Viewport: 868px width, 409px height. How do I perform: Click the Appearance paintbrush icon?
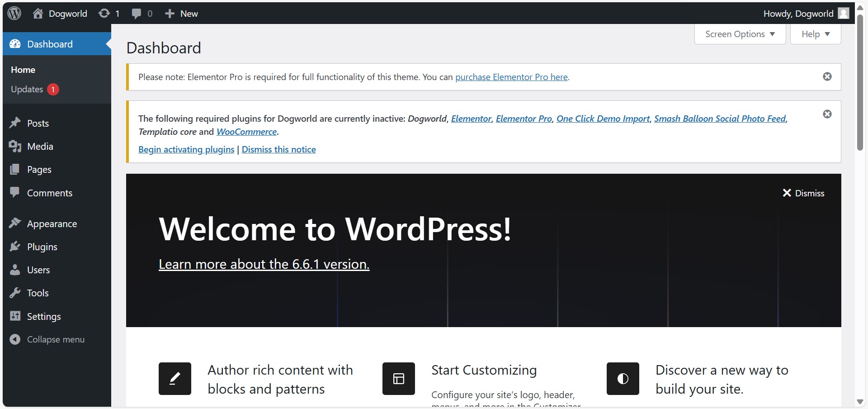(x=15, y=223)
